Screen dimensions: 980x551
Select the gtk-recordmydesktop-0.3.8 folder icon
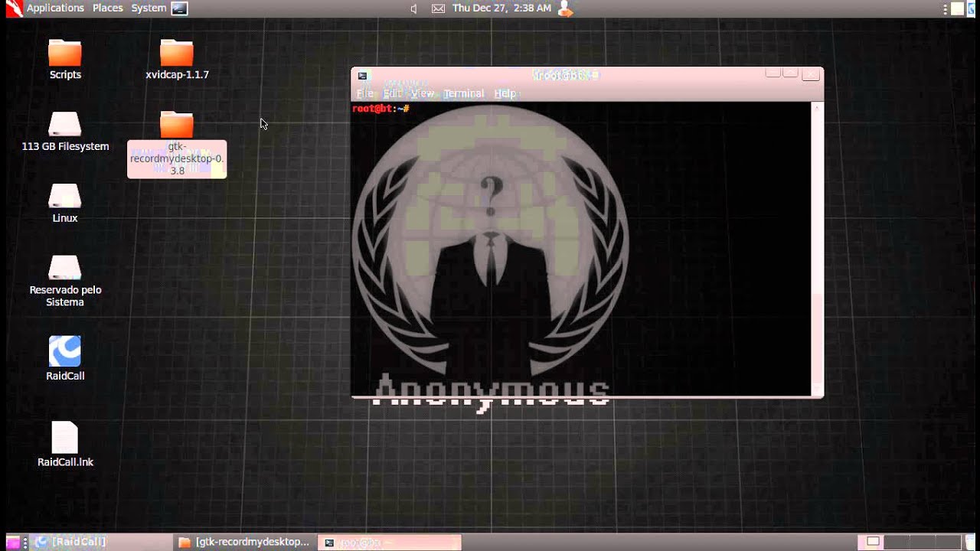(x=177, y=125)
